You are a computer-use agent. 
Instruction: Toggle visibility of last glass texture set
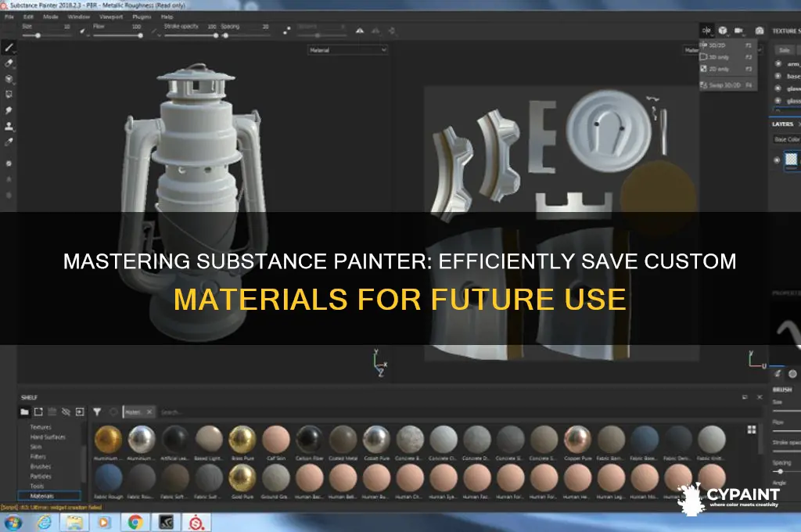click(x=778, y=101)
